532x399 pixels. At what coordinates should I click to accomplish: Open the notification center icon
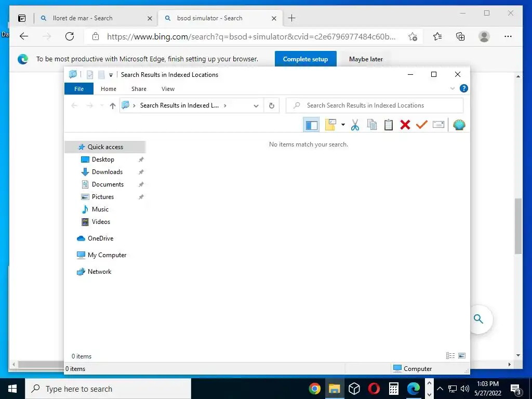tap(515, 389)
